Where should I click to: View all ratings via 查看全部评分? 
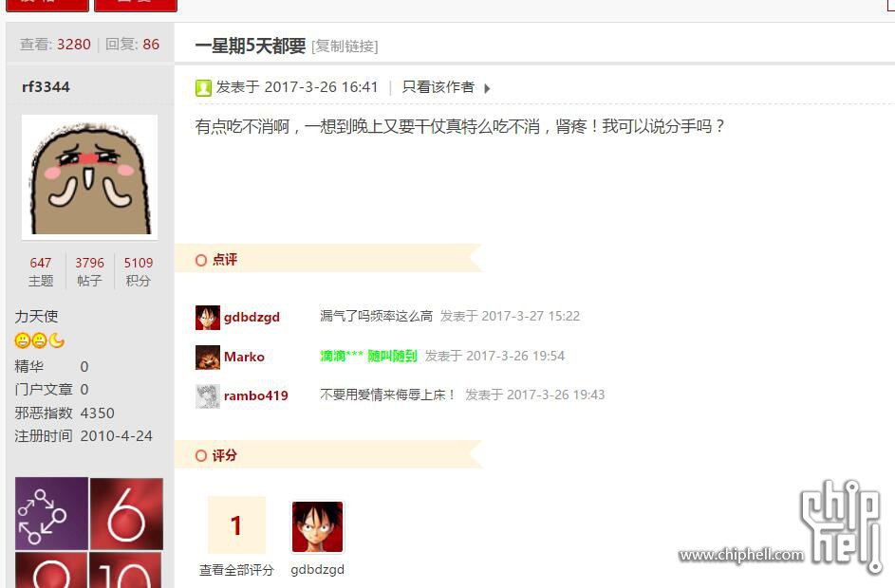click(x=236, y=569)
